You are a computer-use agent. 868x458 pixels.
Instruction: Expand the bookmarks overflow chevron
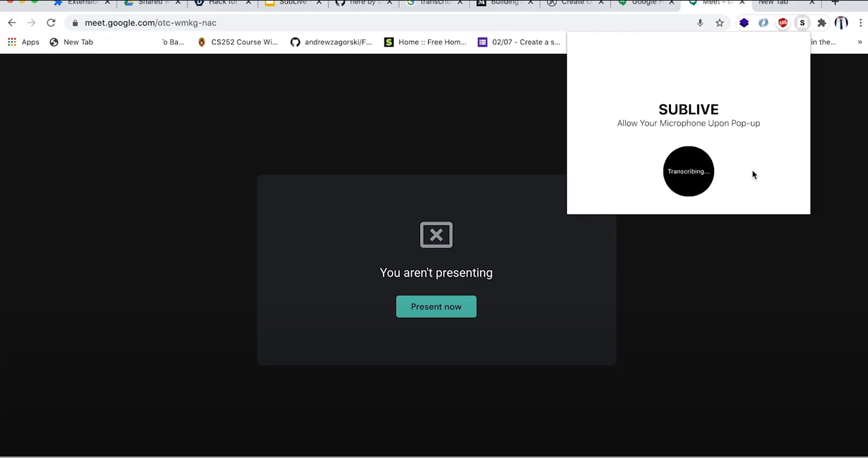point(860,42)
